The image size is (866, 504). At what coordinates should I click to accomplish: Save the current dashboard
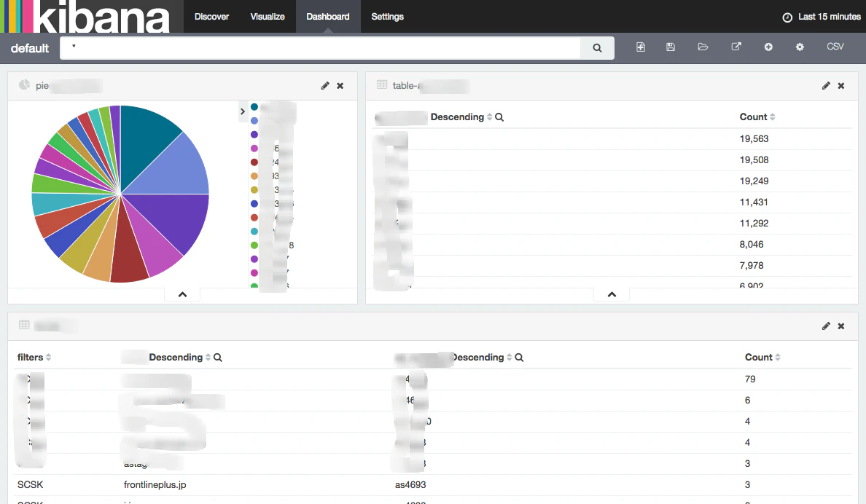point(670,47)
